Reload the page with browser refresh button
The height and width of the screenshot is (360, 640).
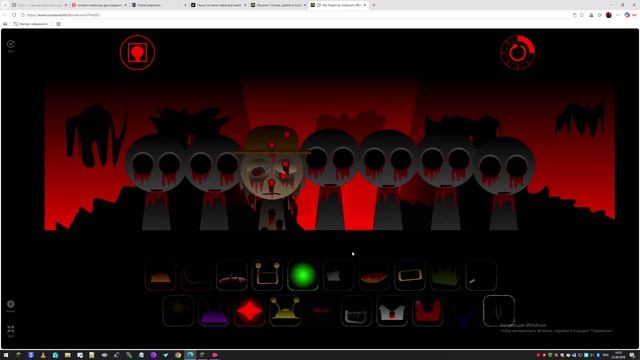point(14,15)
